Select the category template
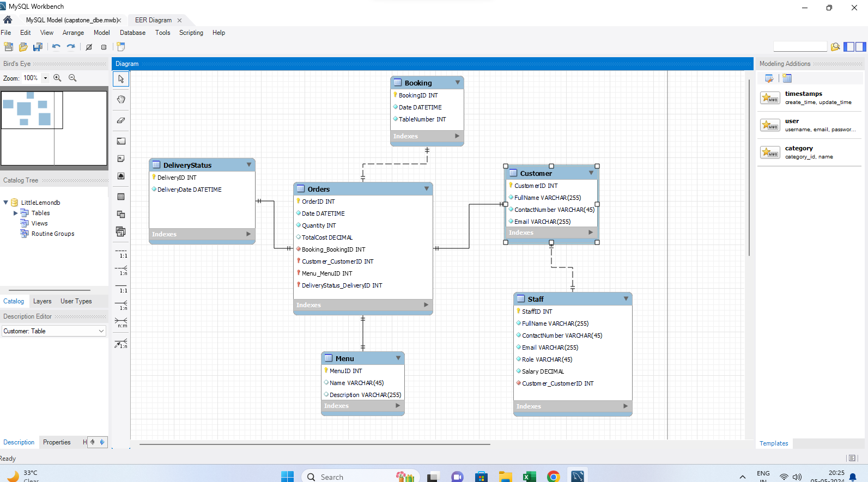 tap(809, 152)
